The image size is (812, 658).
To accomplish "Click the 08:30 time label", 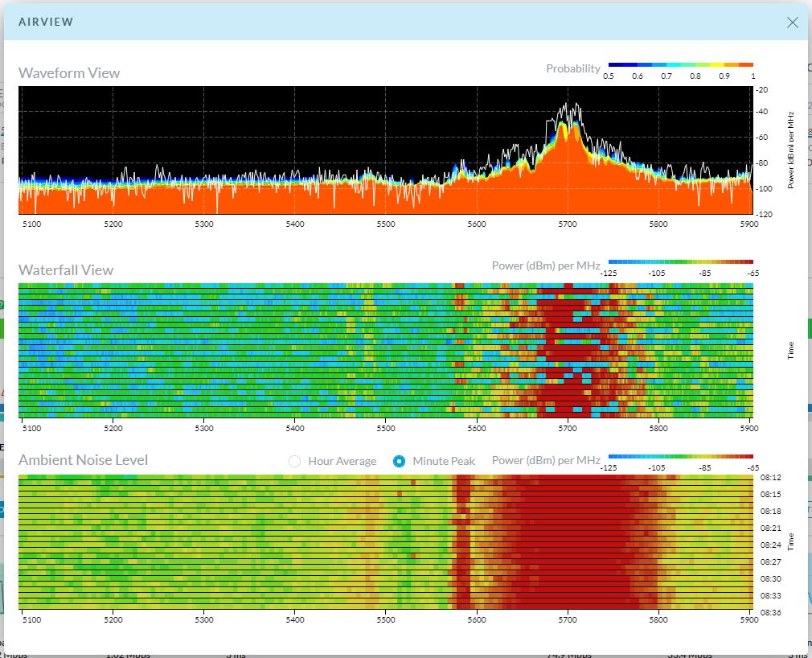I will (x=770, y=578).
